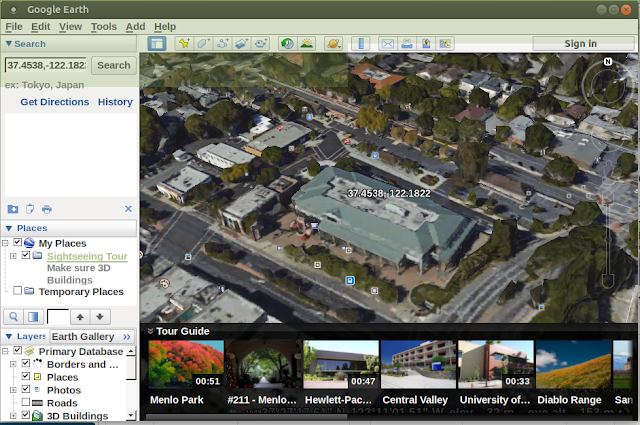Open the planet switcher (Saturn icon)

click(x=333, y=43)
